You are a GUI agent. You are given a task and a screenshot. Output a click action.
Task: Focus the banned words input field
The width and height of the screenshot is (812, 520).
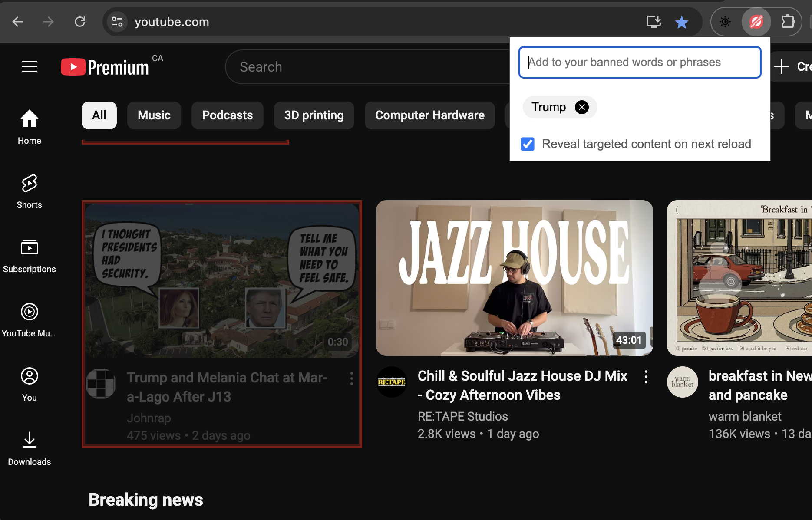point(640,62)
